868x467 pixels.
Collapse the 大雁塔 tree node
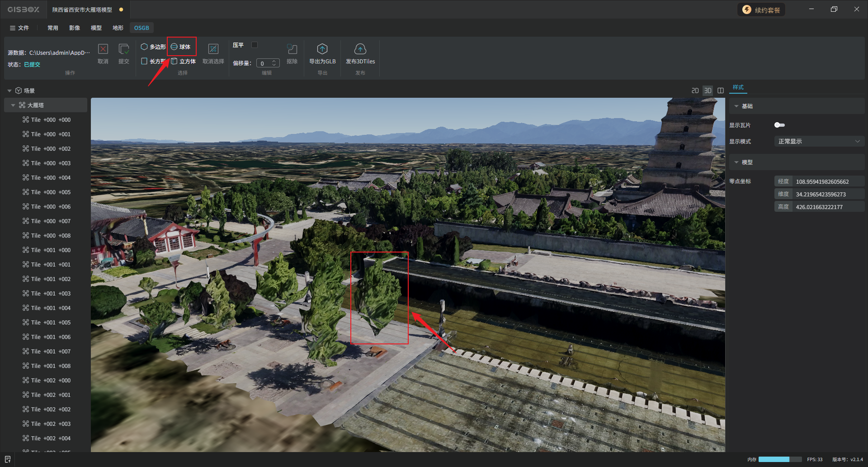pos(13,105)
